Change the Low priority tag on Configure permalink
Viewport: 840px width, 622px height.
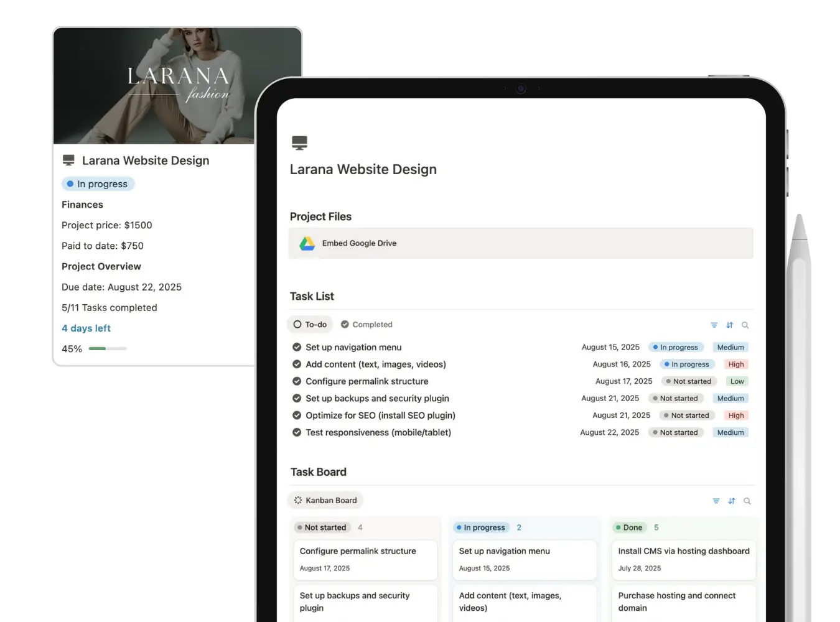click(737, 382)
